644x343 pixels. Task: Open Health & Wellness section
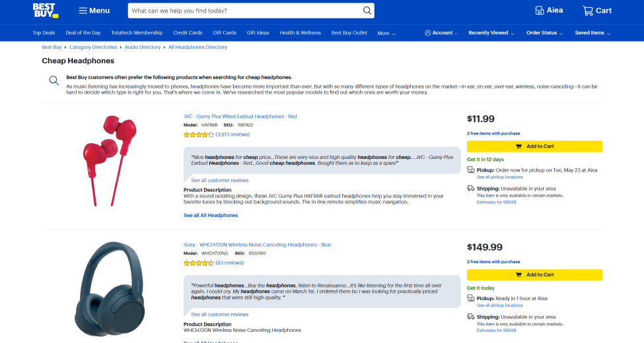point(301,33)
